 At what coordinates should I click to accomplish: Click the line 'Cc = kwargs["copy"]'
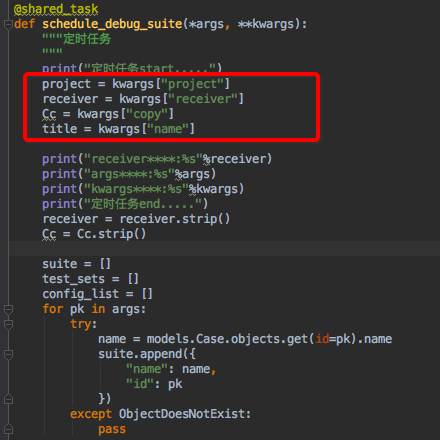(108, 114)
